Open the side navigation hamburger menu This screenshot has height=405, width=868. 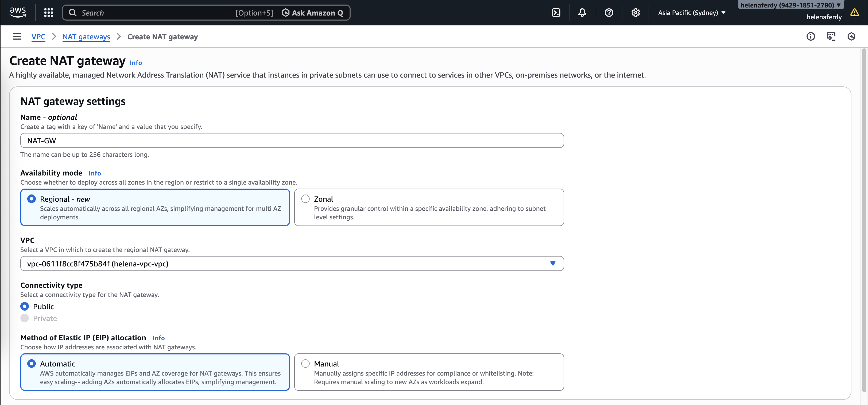[x=17, y=36]
